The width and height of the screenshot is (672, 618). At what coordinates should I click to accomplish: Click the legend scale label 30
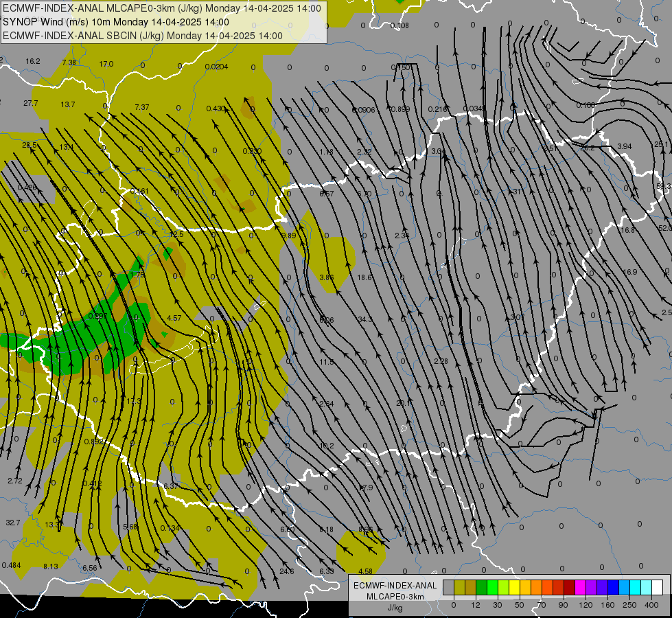(x=498, y=605)
